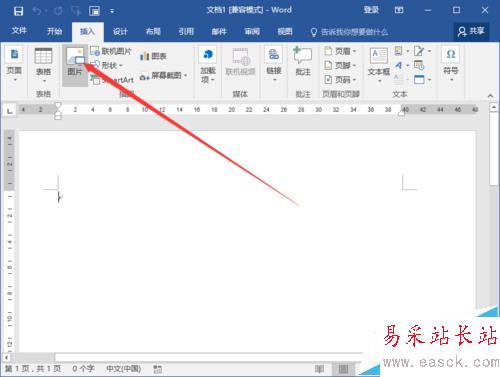Click the ruler tab-stop selector
The image size is (500, 377).
[10, 110]
